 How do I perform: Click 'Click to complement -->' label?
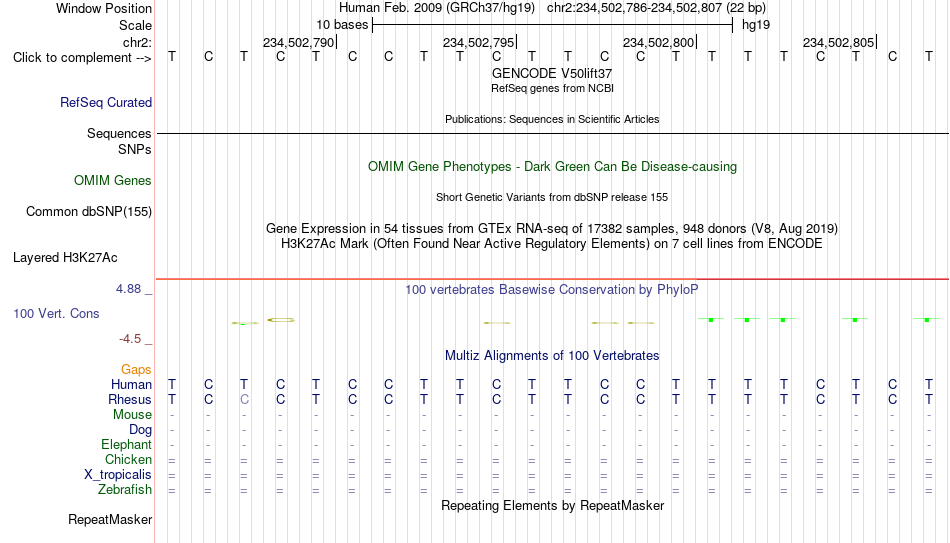click(x=82, y=58)
